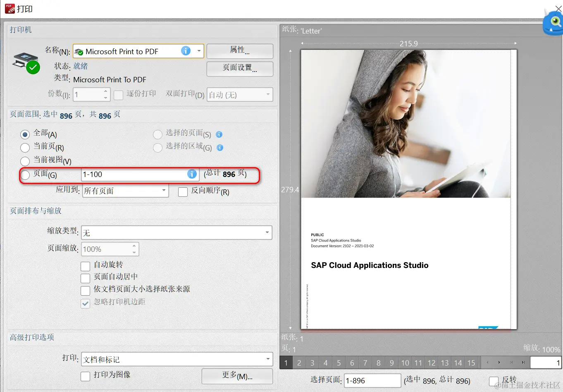
Task: Enable 打印为图像 checkbox
Action: (85, 376)
